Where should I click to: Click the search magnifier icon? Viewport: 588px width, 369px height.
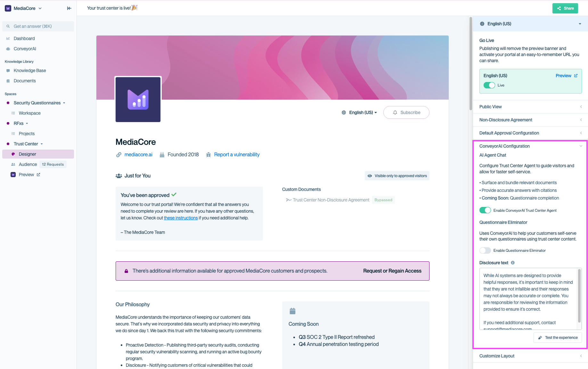[8, 26]
